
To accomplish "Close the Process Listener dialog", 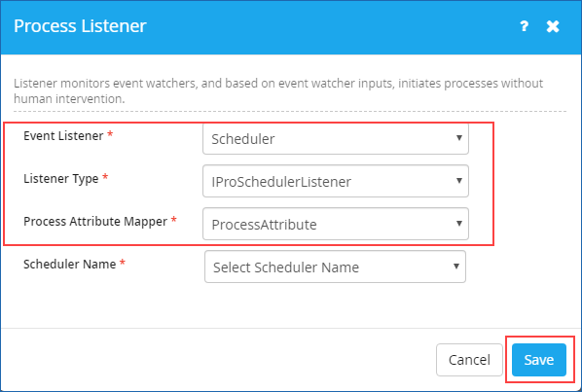I will coord(553,26).
